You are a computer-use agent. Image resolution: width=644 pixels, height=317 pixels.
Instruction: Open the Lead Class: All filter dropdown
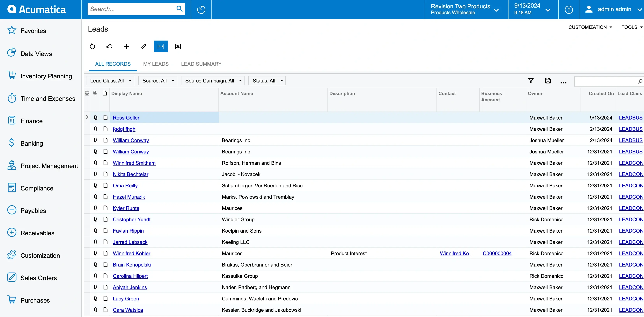tap(110, 81)
